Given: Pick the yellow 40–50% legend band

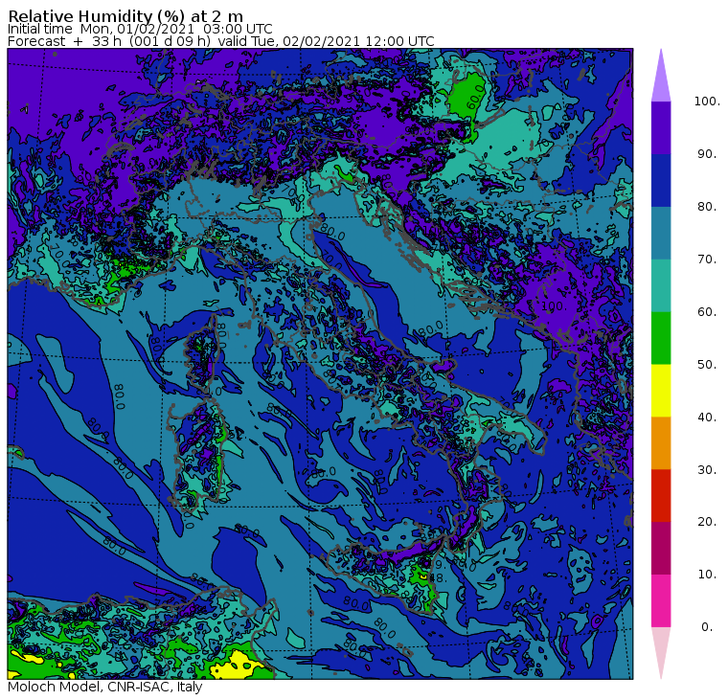Looking at the screenshot, I should point(661,391).
